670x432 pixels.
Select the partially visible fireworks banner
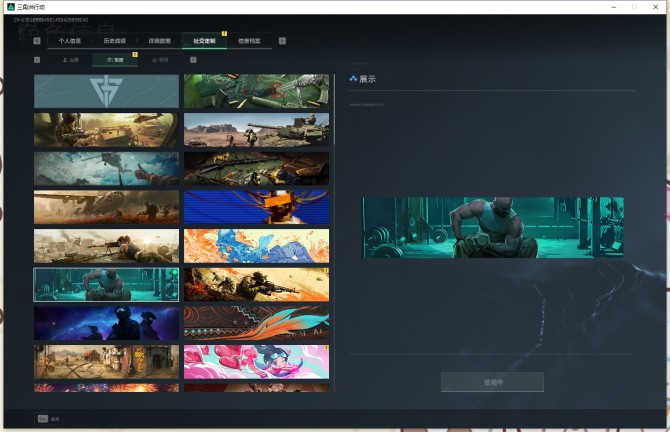[106, 388]
